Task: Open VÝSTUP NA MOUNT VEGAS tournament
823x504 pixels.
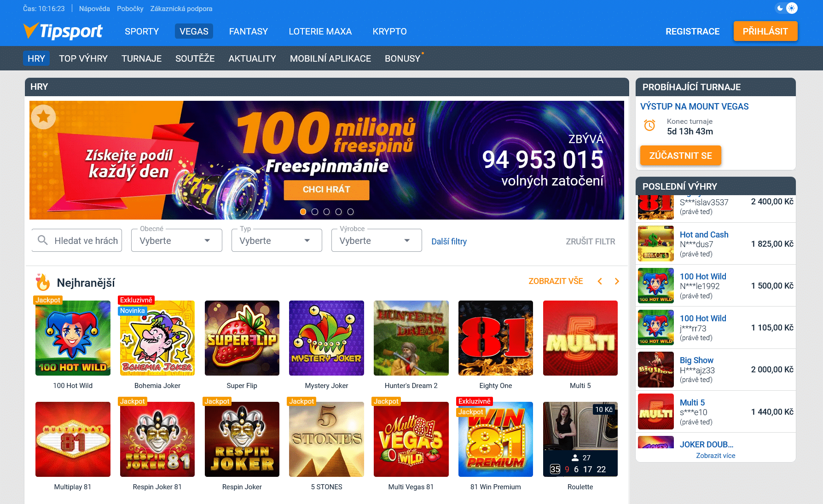Action: tap(695, 106)
